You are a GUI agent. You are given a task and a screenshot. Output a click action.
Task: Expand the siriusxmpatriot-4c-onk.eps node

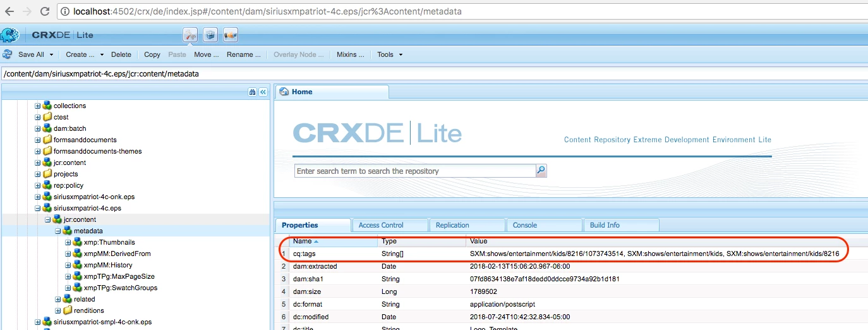pos(38,197)
